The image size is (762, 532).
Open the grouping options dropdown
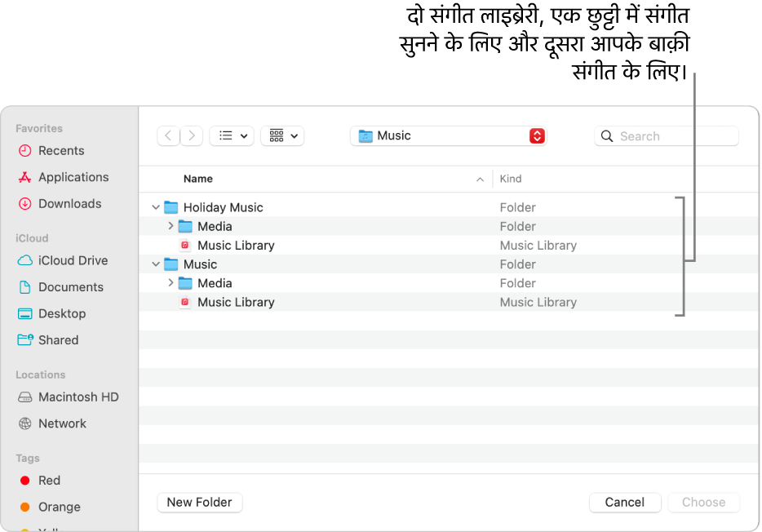(282, 135)
